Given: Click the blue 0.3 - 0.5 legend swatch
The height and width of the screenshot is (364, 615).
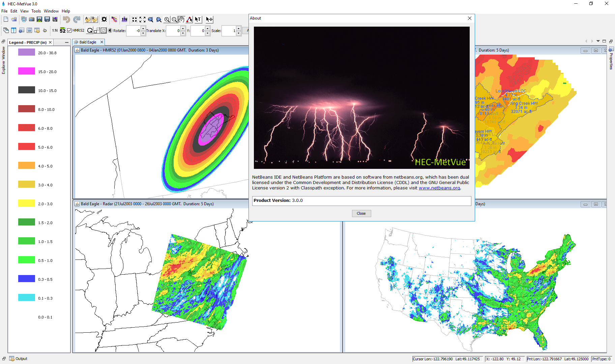Looking at the screenshot, I should 27,279.
